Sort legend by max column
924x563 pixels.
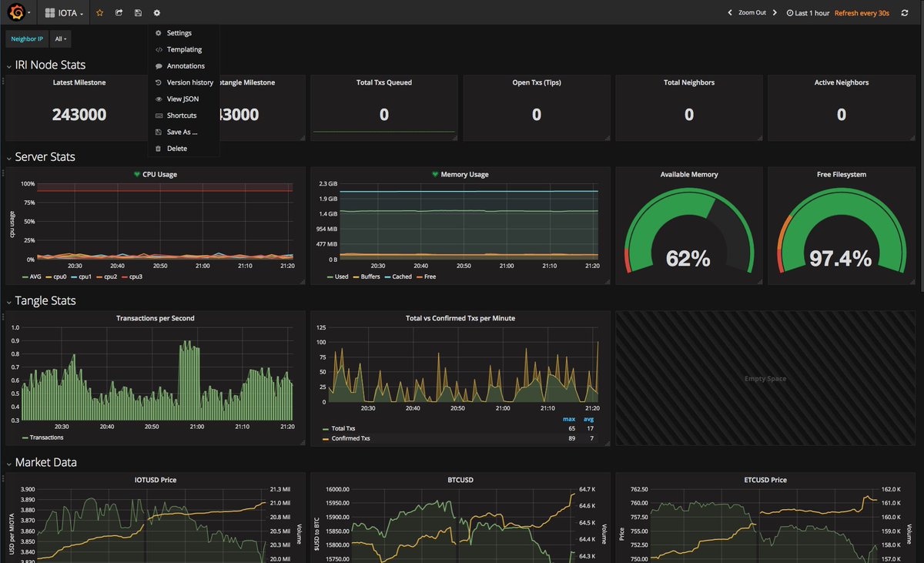[569, 419]
